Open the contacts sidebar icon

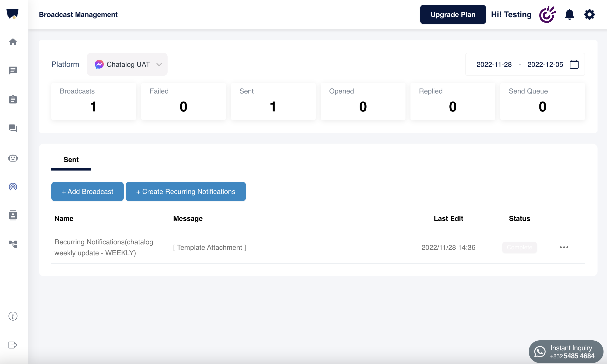[13, 215]
